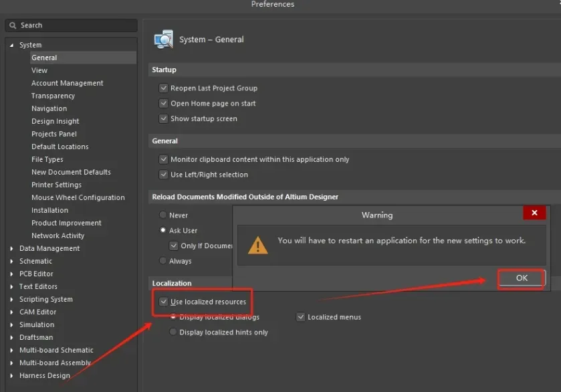
Task: Collapse the System tree node
Action: click(11, 45)
